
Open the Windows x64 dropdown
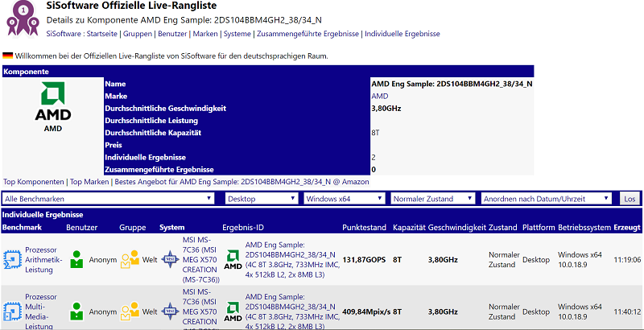tap(345, 199)
